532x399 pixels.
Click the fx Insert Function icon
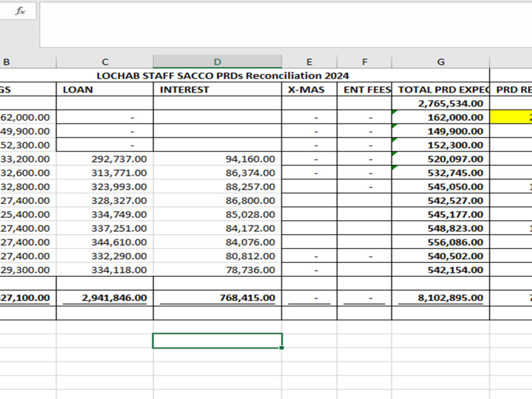coord(20,11)
